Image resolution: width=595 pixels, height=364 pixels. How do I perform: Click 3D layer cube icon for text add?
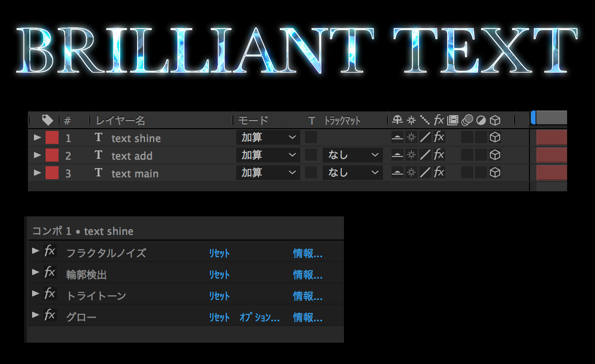[496, 155]
